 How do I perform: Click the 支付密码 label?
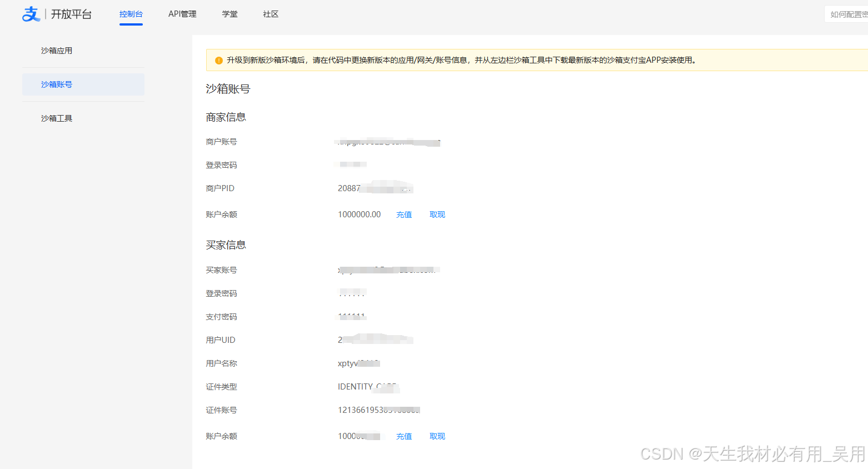point(221,317)
